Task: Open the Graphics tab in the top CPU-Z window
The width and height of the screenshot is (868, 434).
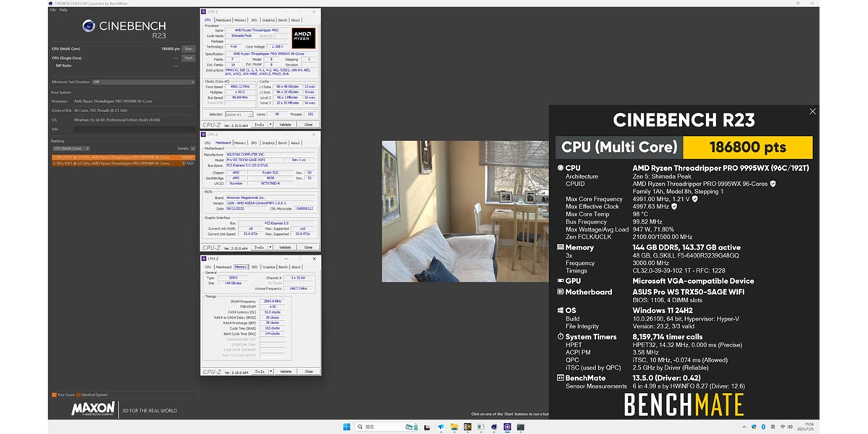Action: [268, 20]
